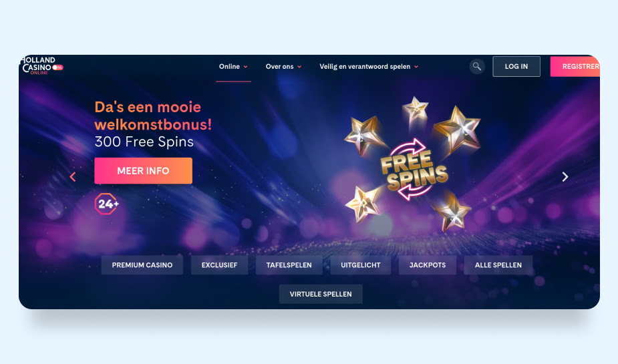618x364 pixels.
Task: Choose the JACKPOTS category
Action: 428,265
